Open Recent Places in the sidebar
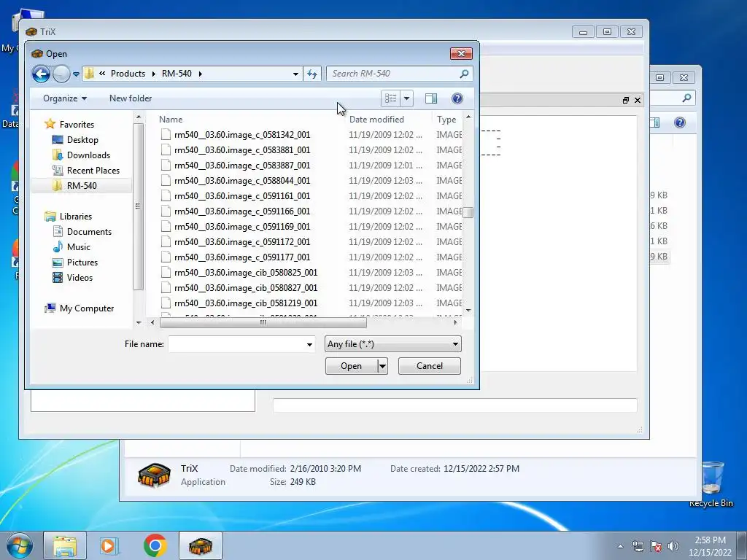This screenshot has height=560, width=747. pos(93,171)
